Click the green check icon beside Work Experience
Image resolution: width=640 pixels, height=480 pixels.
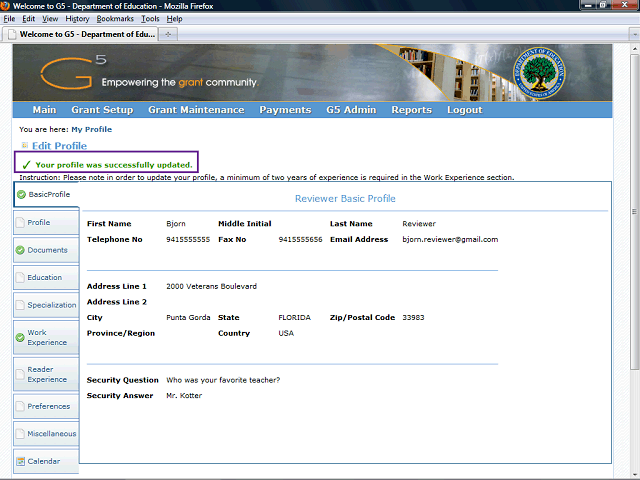coord(20,338)
